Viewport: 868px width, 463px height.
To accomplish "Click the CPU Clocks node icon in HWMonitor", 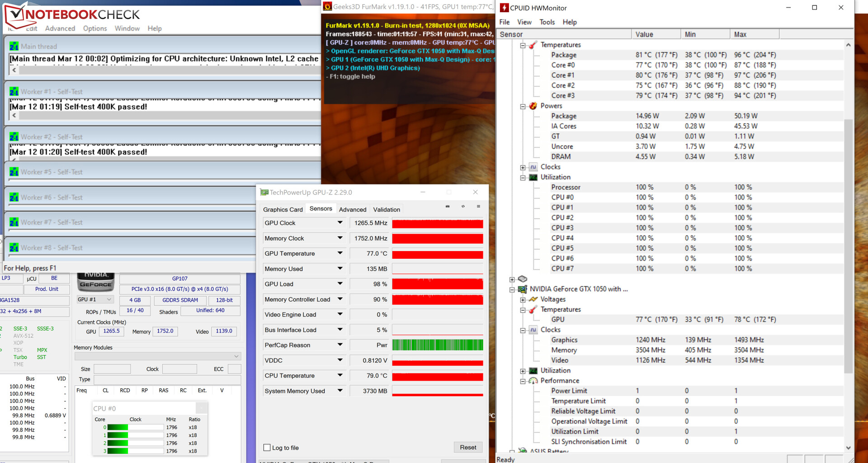I will coord(533,167).
